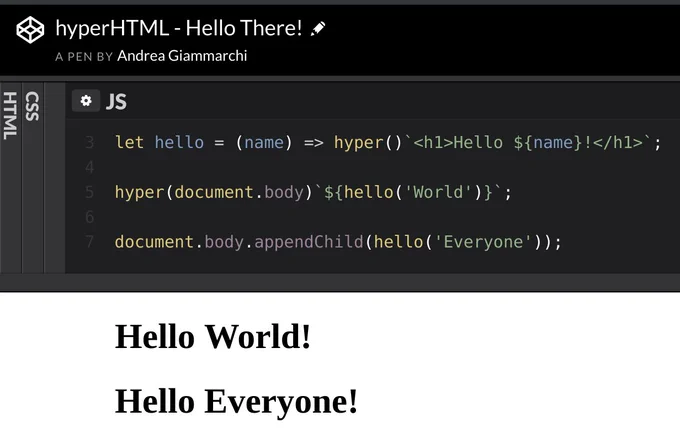This screenshot has height=448, width=680.
Task: Select line number 5 in the gutter
Action: [89, 192]
